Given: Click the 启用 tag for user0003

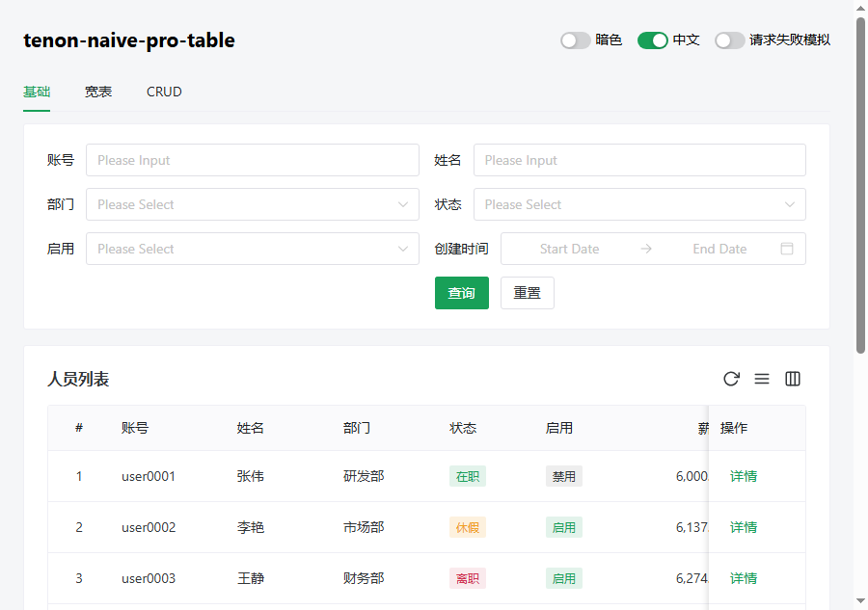Looking at the screenshot, I should coord(563,578).
